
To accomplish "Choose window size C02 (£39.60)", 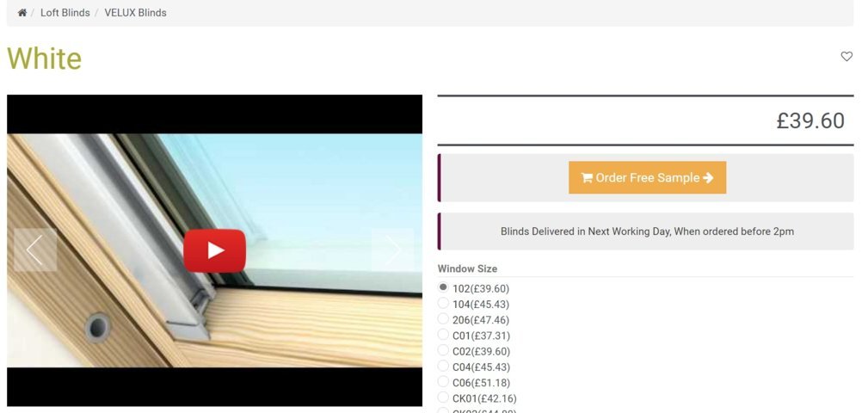I will (443, 350).
